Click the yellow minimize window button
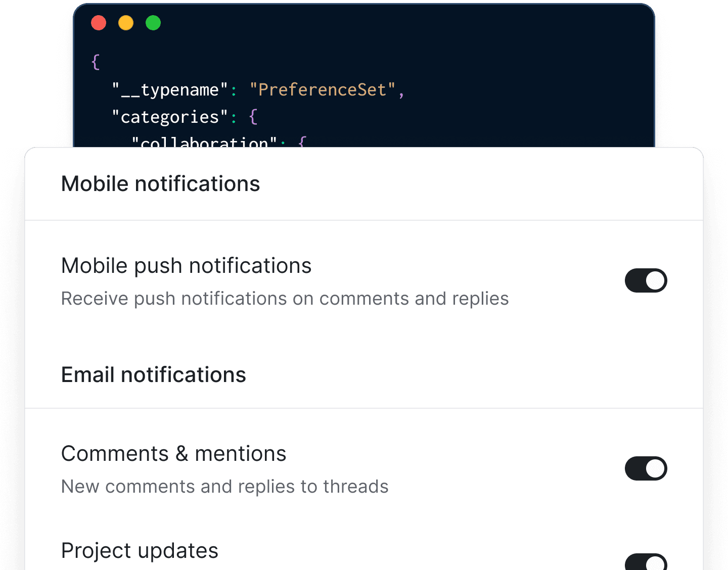Screen dimensions: 728x570 [x=126, y=23]
